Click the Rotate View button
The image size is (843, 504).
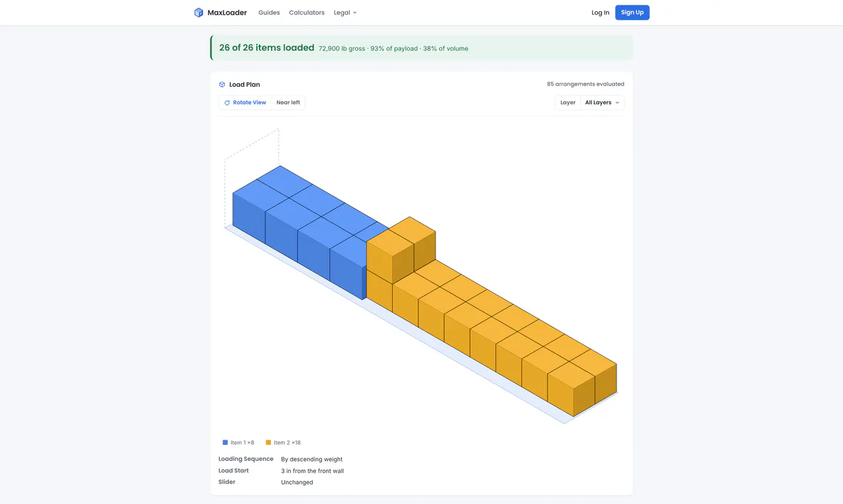coord(245,103)
